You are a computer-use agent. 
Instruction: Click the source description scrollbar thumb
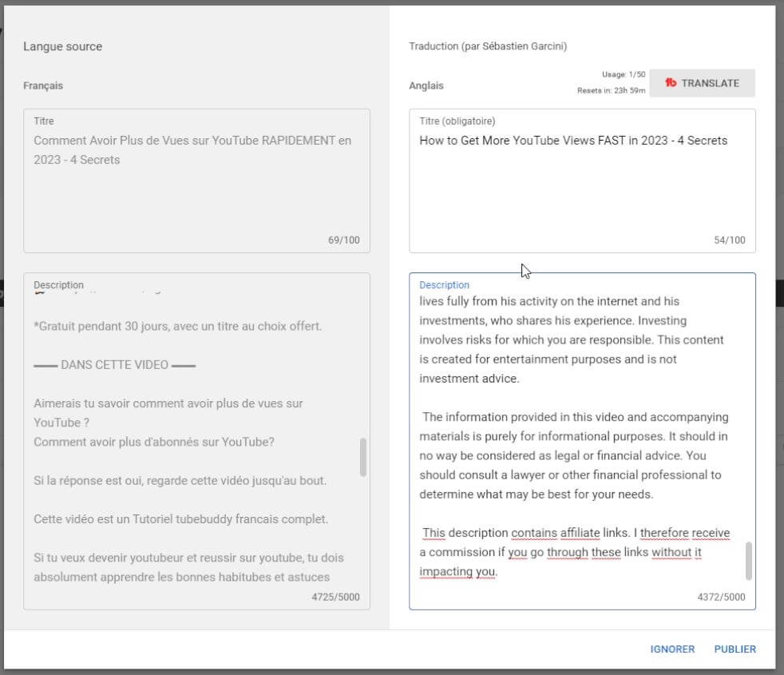click(x=363, y=457)
